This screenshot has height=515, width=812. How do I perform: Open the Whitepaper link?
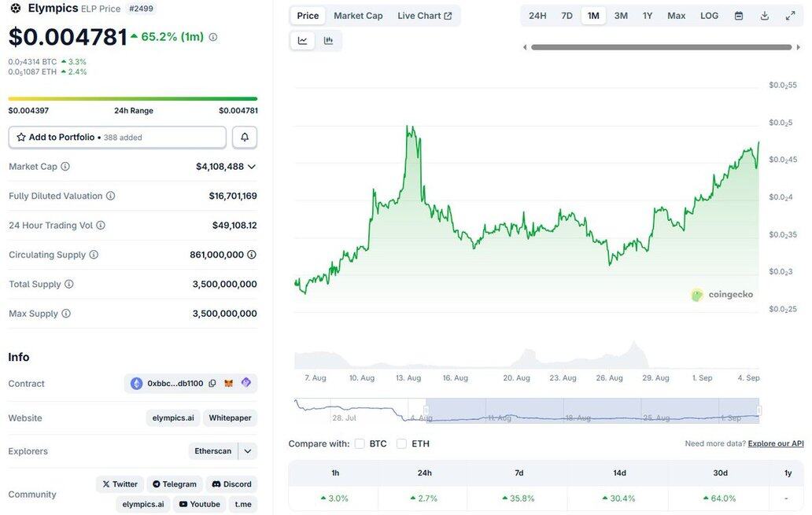tap(230, 418)
